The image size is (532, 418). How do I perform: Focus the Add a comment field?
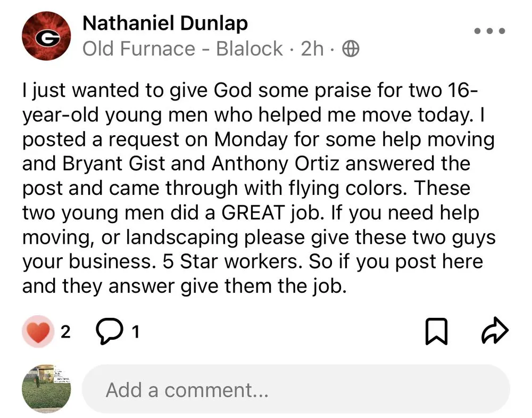tap(295, 390)
